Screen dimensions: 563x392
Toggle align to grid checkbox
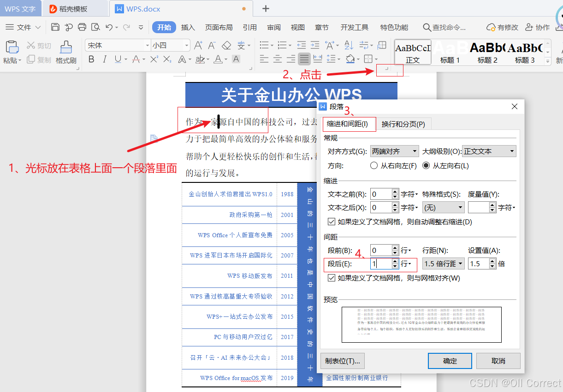(332, 278)
